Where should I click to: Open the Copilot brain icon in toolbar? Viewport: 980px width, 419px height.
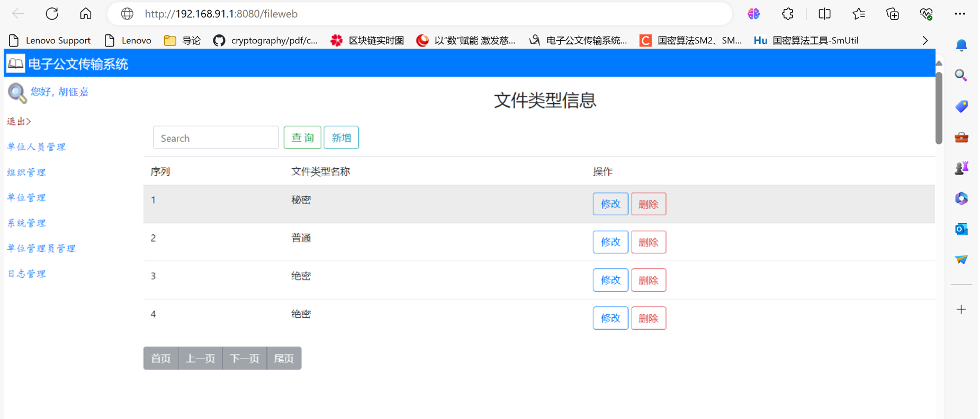coord(754,14)
